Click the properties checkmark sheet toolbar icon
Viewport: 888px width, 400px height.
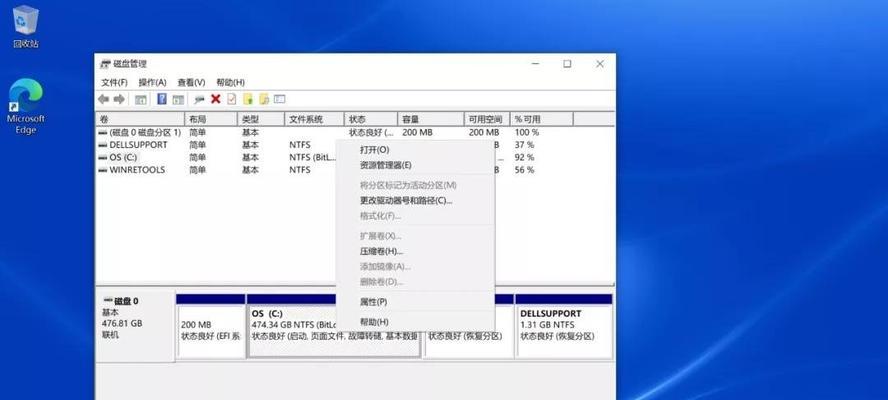click(232, 99)
